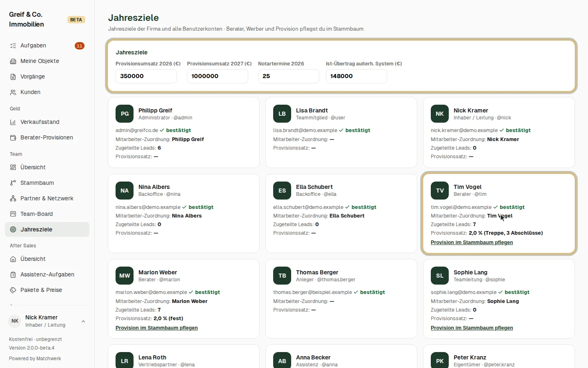Screen dimensions: 588x368
Task: Click Peter Kranz's PK avatar
Action: [440, 360]
